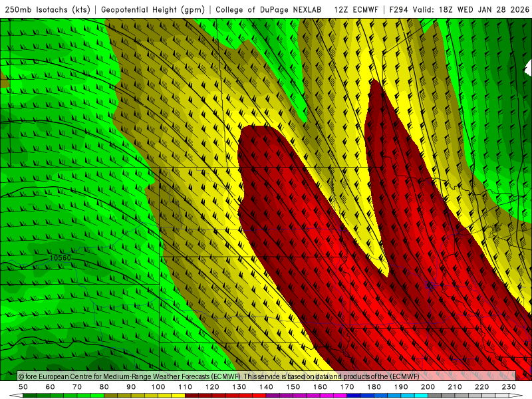Click the 'F294' forecast hour label
This screenshot has height=399, width=532.
pos(398,9)
